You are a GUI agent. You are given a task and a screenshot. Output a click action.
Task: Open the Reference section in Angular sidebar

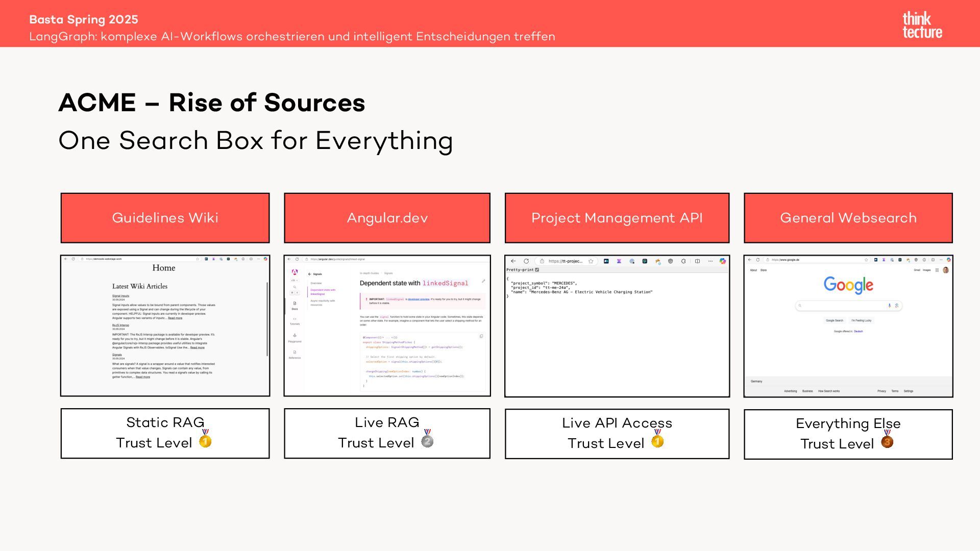click(x=295, y=354)
